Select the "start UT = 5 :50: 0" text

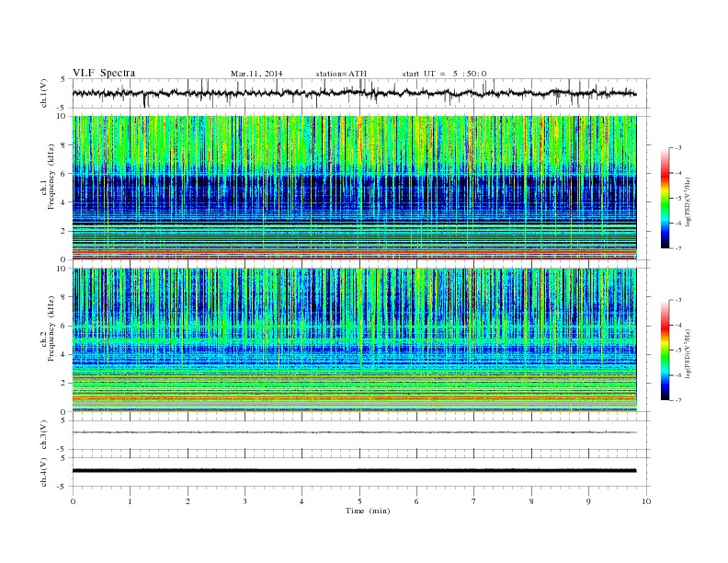[444, 74]
